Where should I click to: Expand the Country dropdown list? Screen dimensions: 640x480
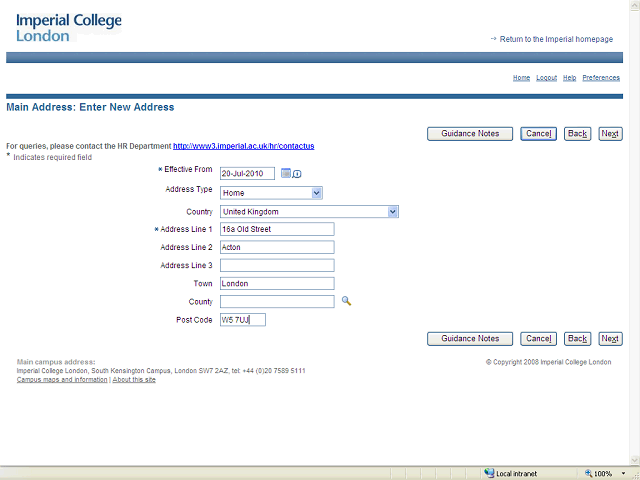pyautogui.click(x=393, y=211)
